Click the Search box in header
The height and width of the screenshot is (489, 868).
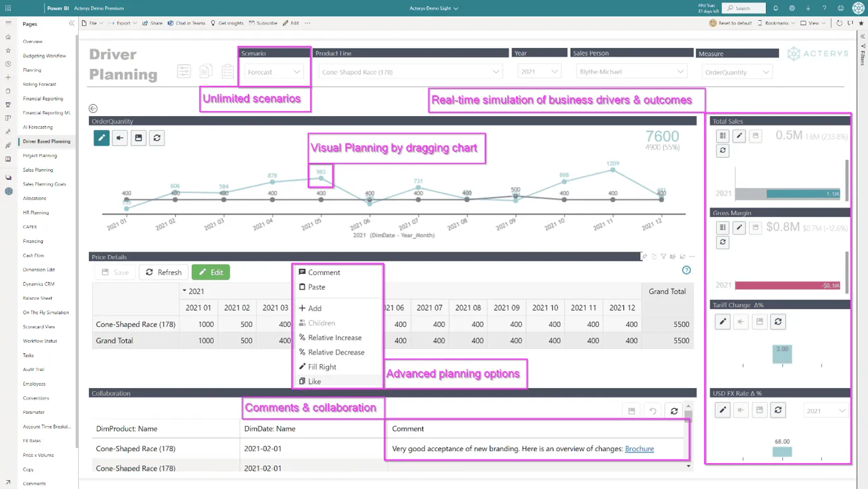[x=744, y=8]
